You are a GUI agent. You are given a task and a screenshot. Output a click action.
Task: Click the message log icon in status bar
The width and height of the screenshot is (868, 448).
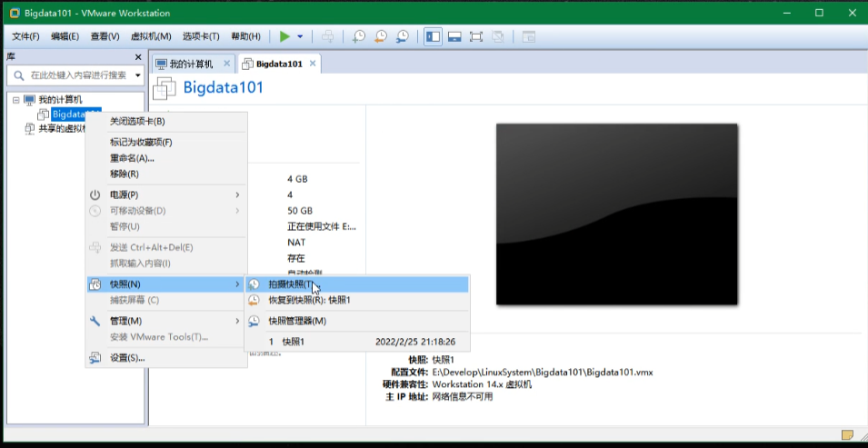tap(847, 434)
